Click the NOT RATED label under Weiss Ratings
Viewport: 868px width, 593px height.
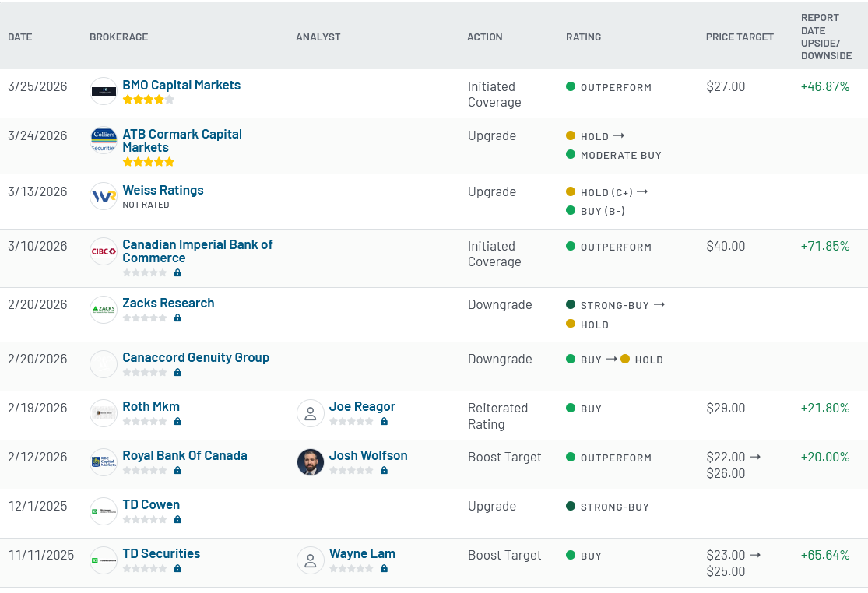pos(146,205)
